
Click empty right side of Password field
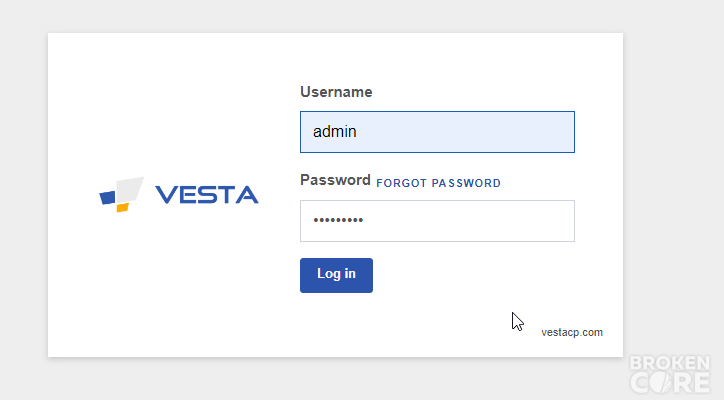click(x=508, y=221)
